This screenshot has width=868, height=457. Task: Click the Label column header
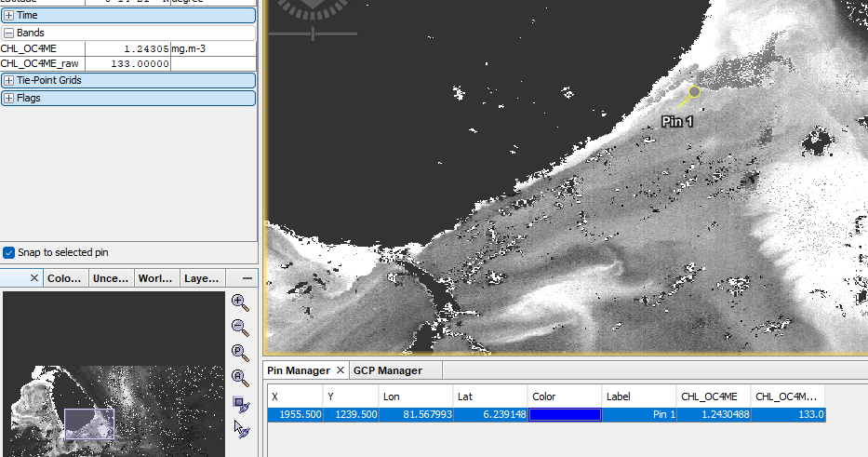639,397
